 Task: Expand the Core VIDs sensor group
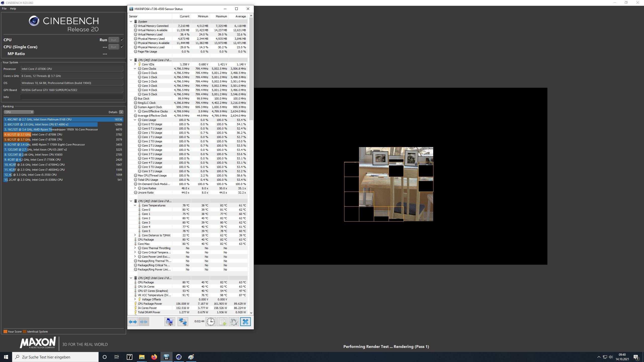(135, 64)
